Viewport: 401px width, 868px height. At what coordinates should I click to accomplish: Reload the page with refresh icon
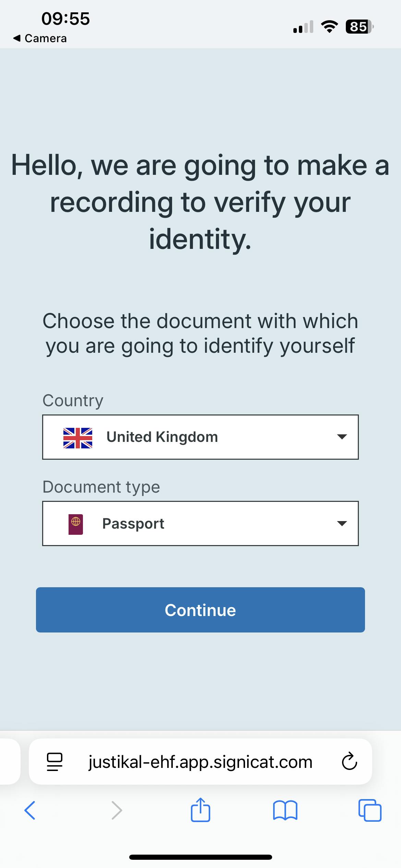coord(349,761)
